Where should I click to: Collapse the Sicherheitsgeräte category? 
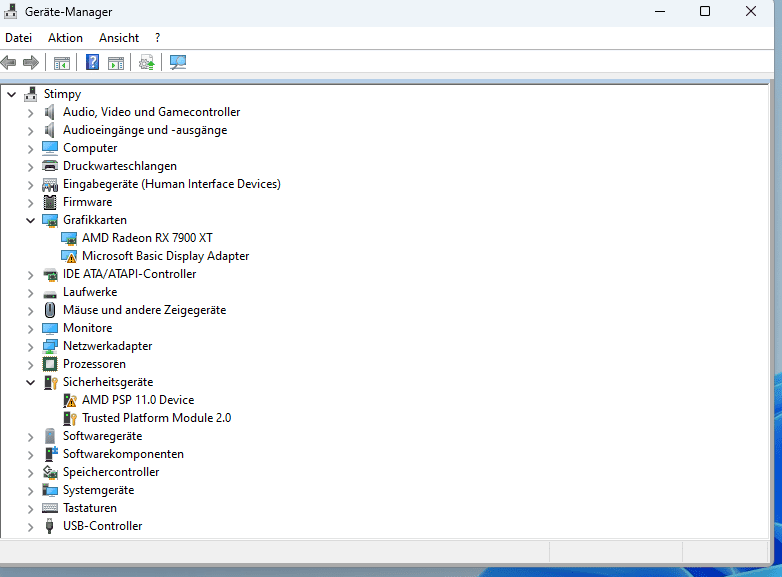pyautogui.click(x=30, y=383)
